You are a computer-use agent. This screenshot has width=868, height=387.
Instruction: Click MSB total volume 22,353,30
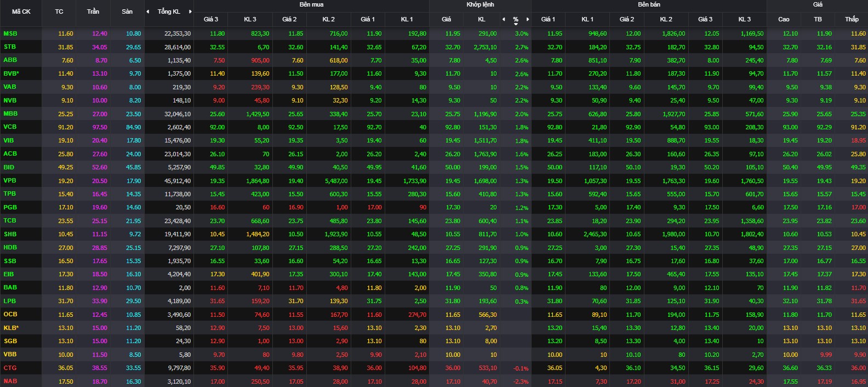[x=178, y=33]
